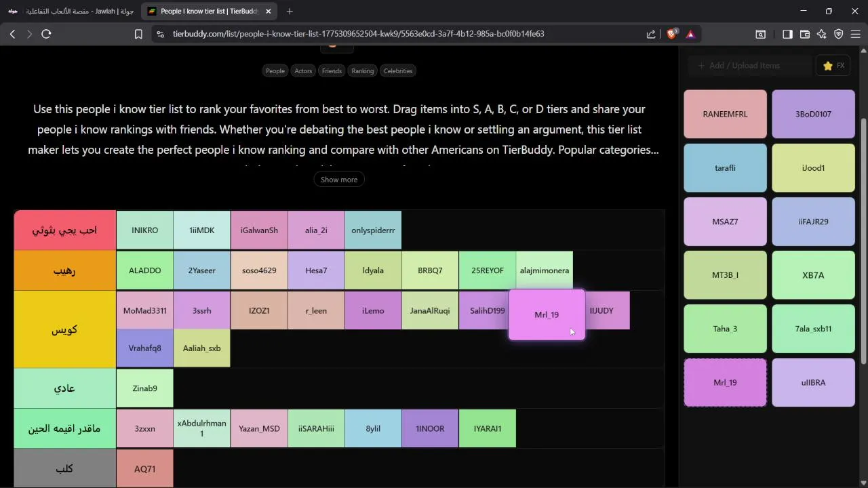The height and width of the screenshot is (488, 868).
Task: Click the onlyspiderrr tile
Action: pos(373,230)
